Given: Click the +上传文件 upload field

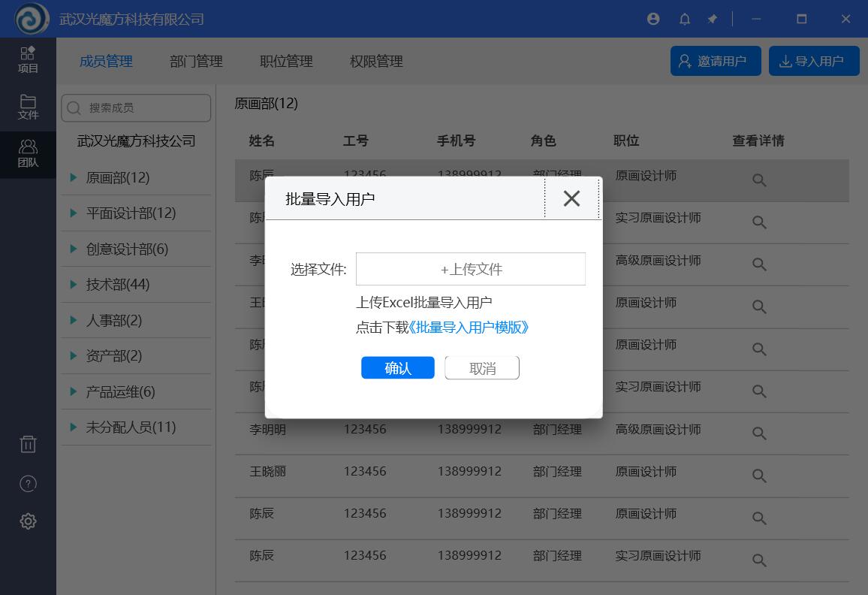Looking at the screenshot, I should tap(471, 269).
